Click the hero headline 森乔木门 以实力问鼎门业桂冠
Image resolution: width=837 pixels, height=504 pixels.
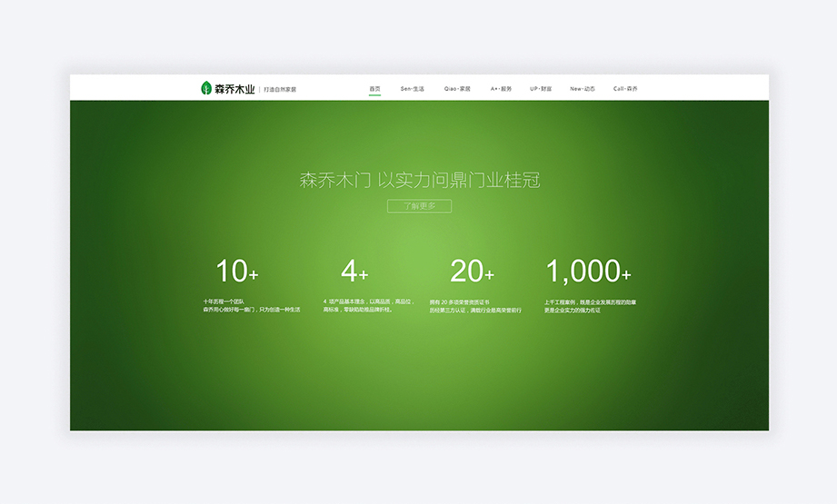[x=419, y=180]
